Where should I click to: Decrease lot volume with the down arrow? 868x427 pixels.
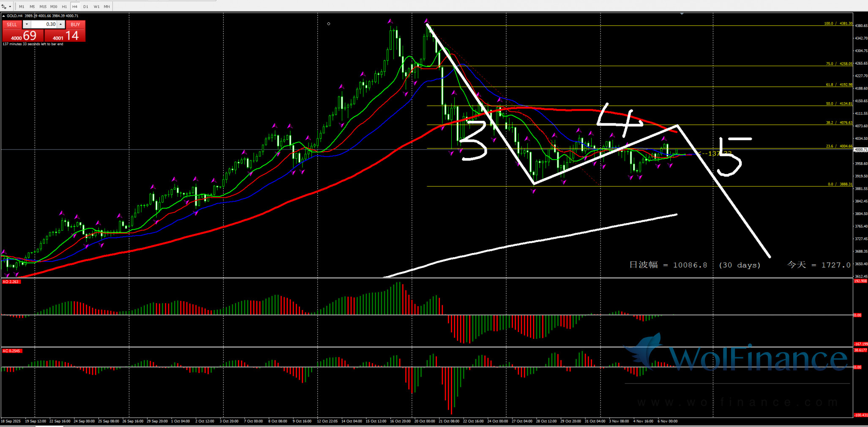[27, 24]
